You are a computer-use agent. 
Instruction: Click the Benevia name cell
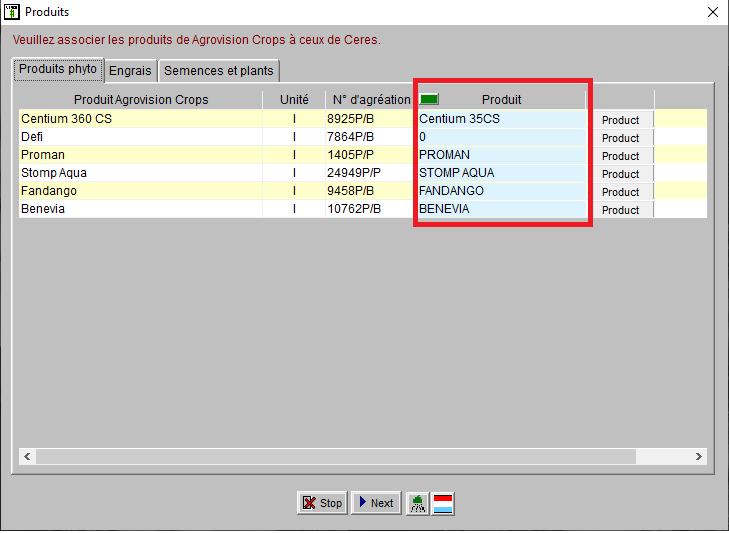(x=140, y=209)
